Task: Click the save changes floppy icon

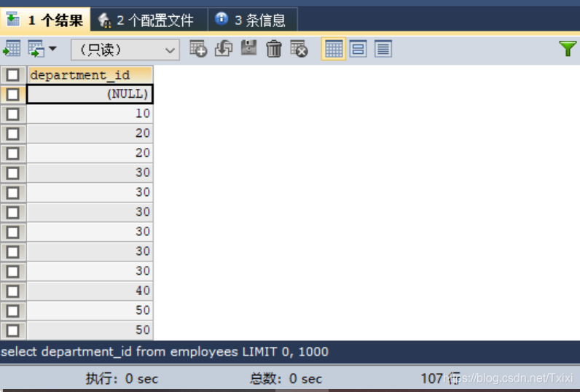Action: point(248,48)
